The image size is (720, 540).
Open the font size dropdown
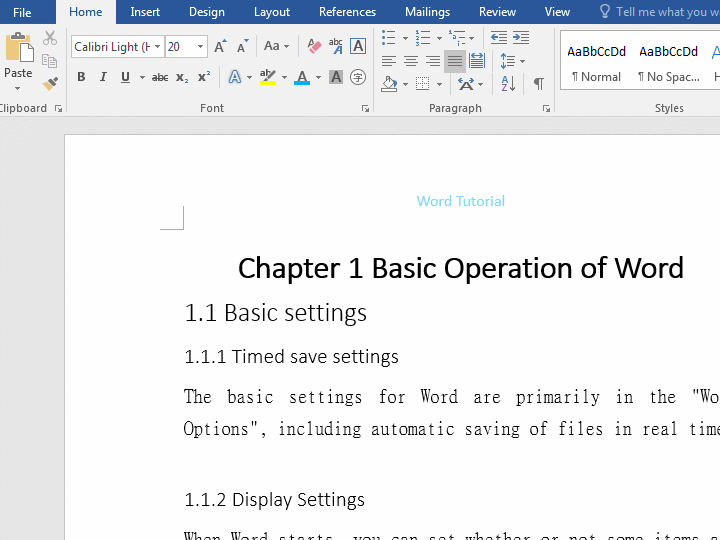tap(200, 46)
